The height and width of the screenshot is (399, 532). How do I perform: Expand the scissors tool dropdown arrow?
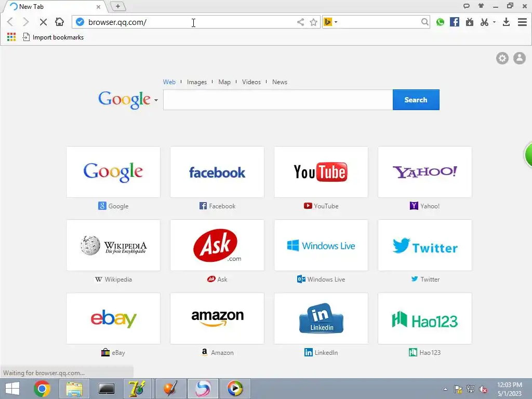point(494,22)
